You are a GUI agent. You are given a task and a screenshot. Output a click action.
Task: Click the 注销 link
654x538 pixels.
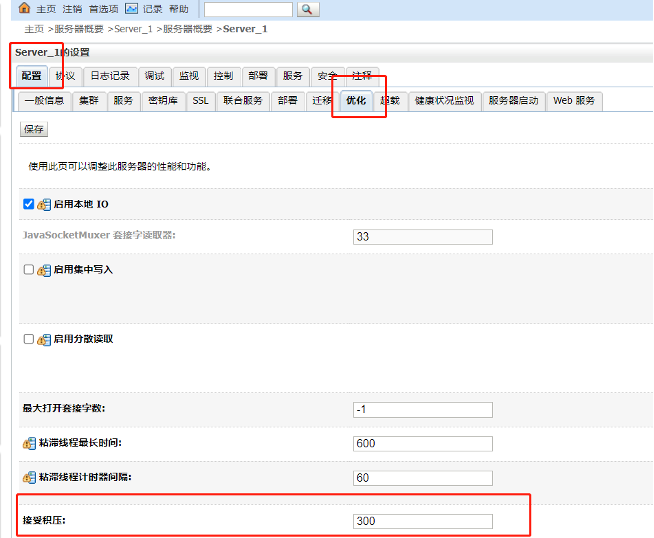(72, 9)
